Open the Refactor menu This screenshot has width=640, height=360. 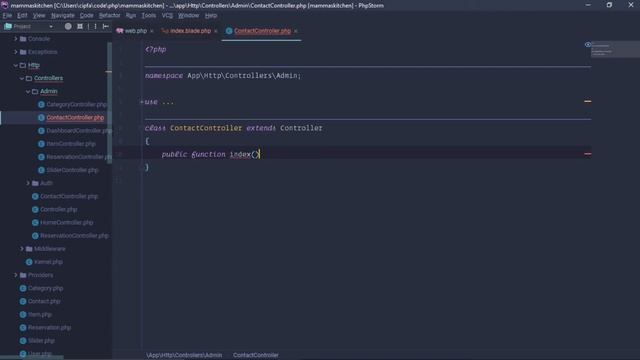pos(109,16)
